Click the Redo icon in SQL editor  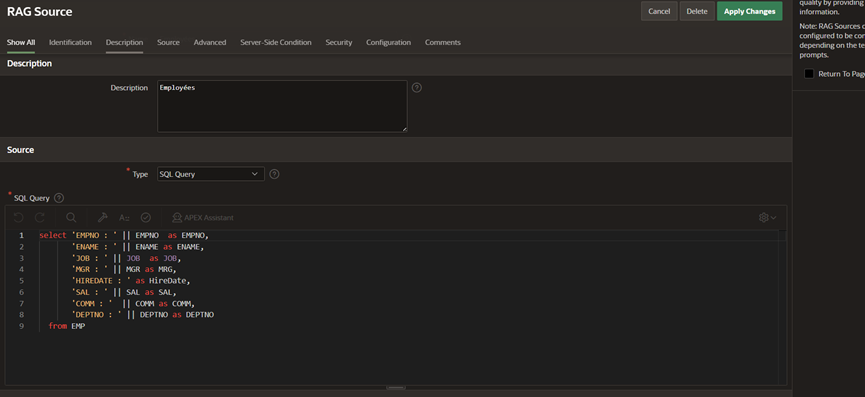point(40,218)
